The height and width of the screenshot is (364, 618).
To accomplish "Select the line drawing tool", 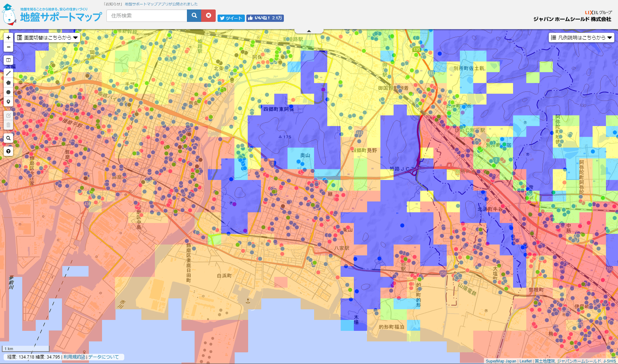I will pos(8,73).
